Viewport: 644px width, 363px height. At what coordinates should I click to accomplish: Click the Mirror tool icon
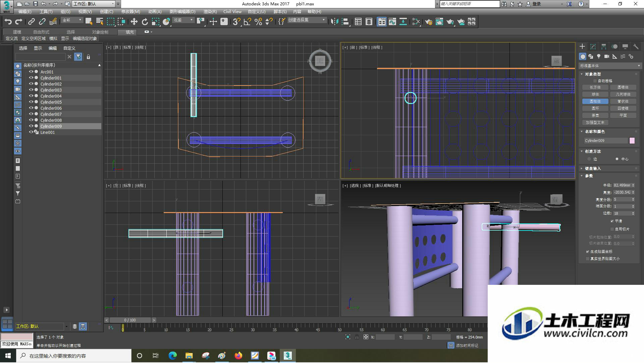coord(334,22)
